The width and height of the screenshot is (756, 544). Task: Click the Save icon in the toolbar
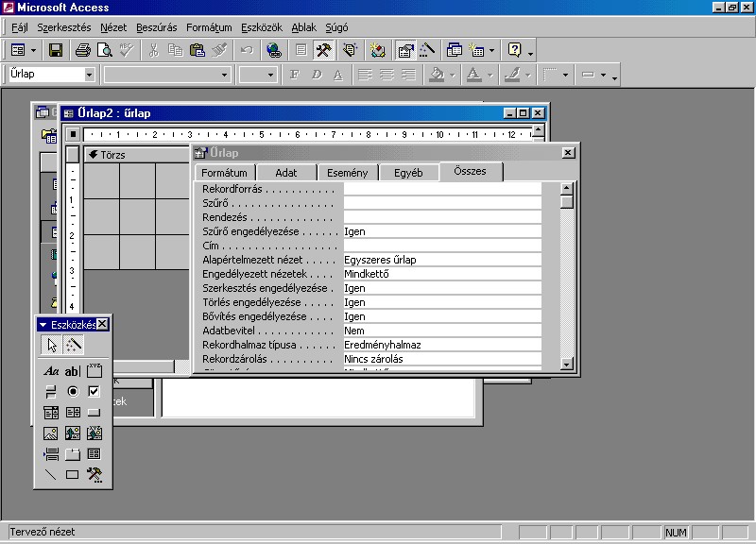click(x=56, y=50)
